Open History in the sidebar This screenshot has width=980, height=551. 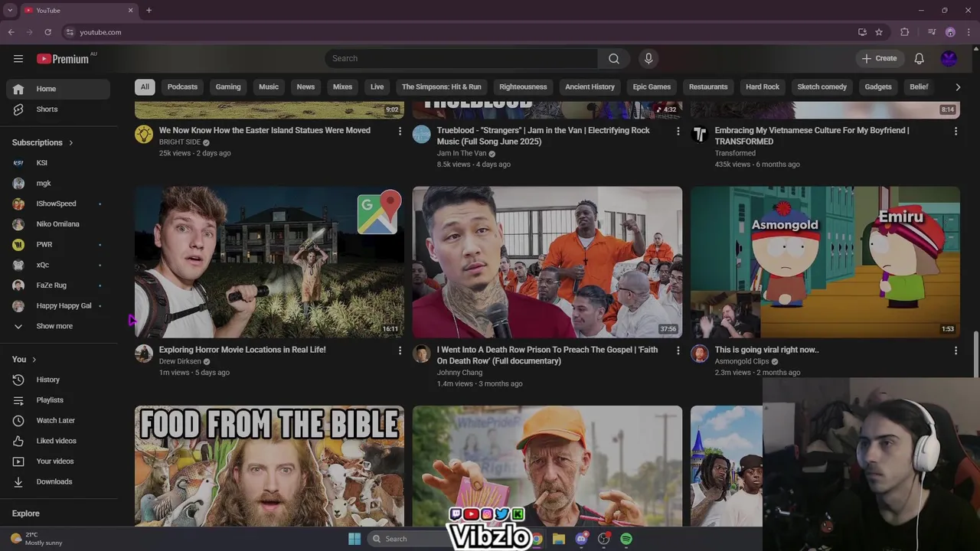click(58, 380)
